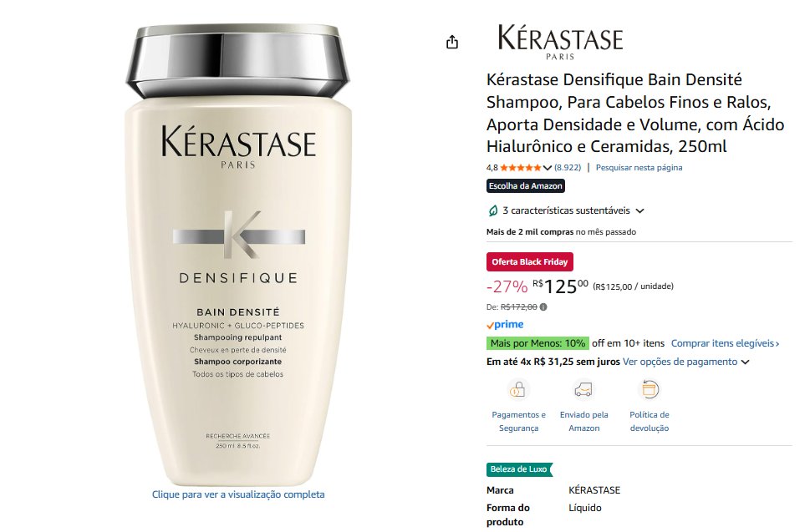Click the Kérastase Densifique bottle image
The image size is (810, 532).
coord(238,255)
